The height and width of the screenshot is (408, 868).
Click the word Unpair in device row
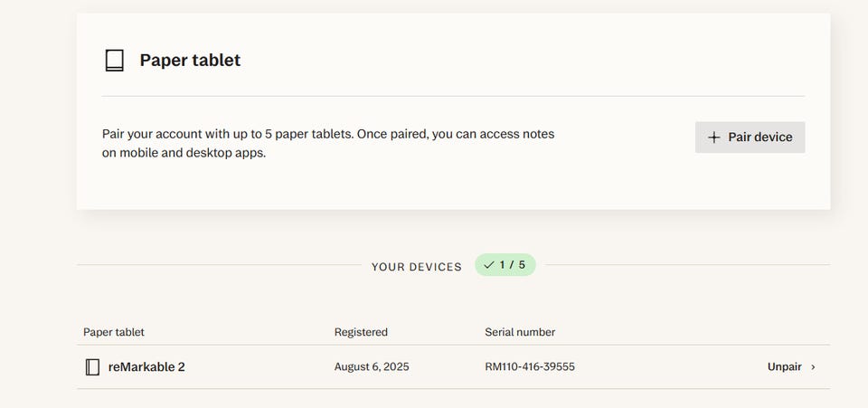click(784, 367)
